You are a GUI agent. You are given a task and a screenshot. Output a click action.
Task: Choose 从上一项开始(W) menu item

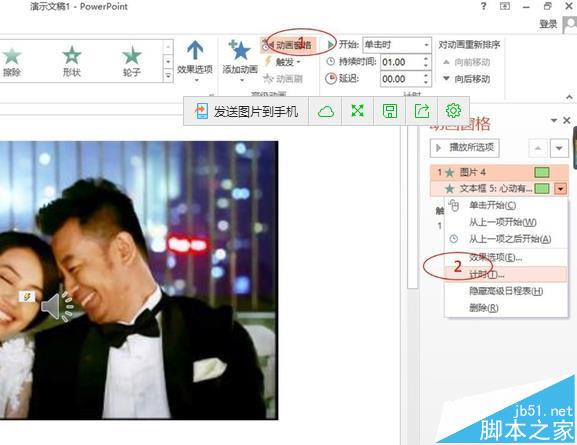tap(506, 222)
